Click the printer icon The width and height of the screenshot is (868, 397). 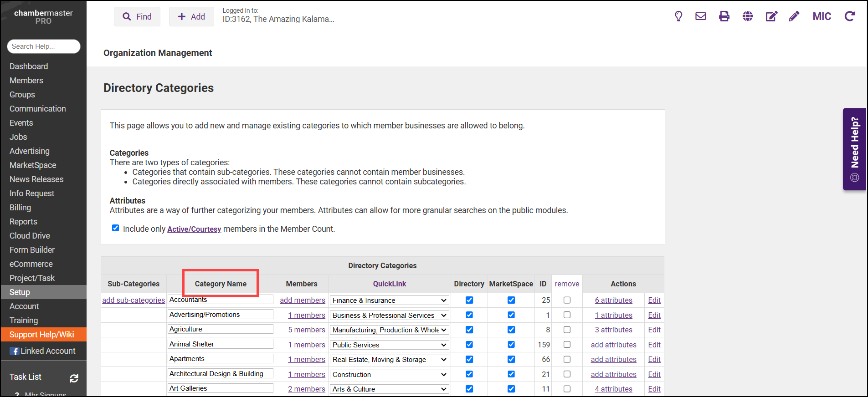point(724,16)
